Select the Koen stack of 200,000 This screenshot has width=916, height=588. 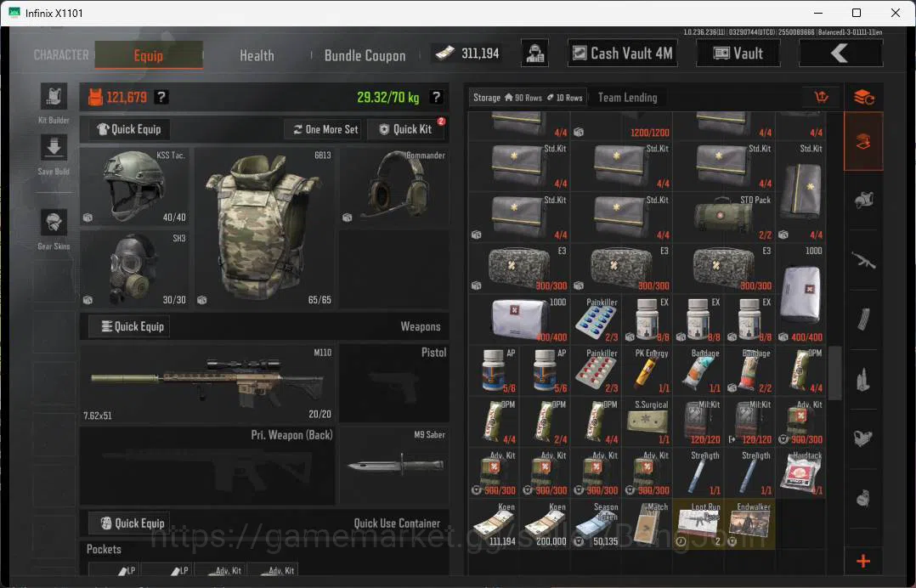point(545,524)
